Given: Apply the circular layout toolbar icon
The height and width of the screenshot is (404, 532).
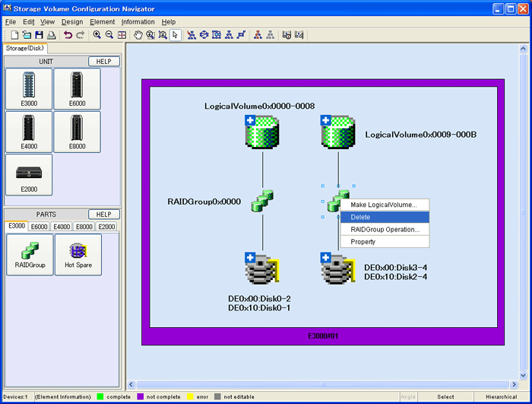Looking at the screenshot, I should (x=204, y=35).
